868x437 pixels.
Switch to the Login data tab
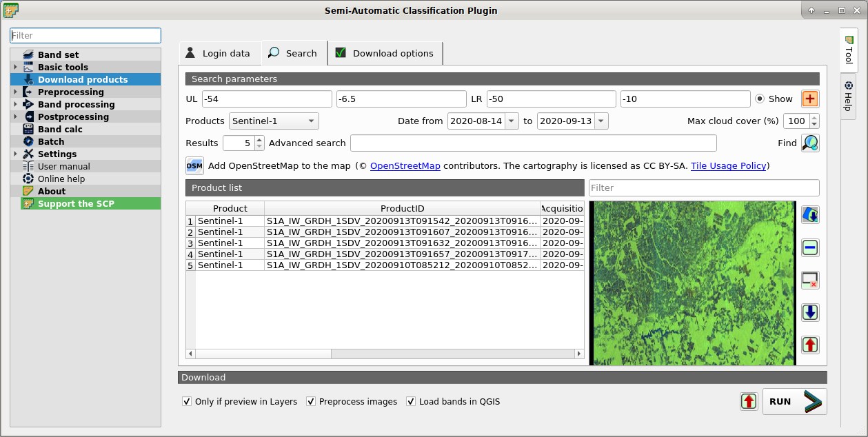(220, 53)
